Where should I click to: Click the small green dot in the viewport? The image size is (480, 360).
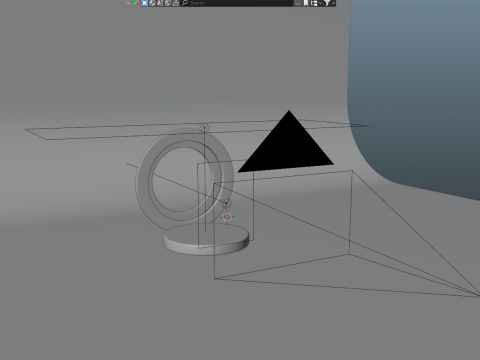170,100
